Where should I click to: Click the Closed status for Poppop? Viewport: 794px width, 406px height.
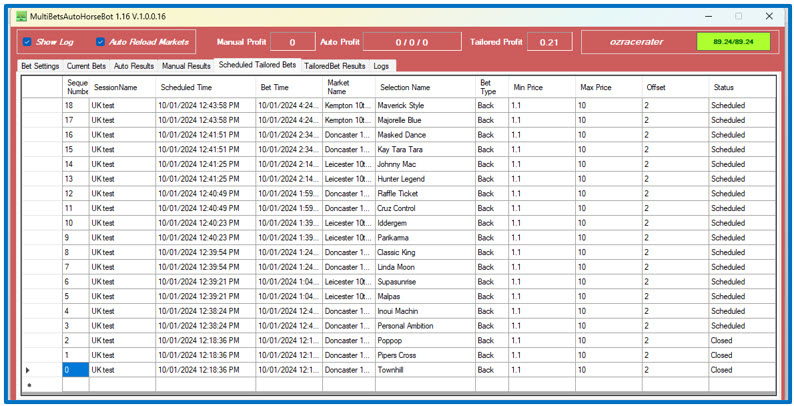click(x=742, y=340)
